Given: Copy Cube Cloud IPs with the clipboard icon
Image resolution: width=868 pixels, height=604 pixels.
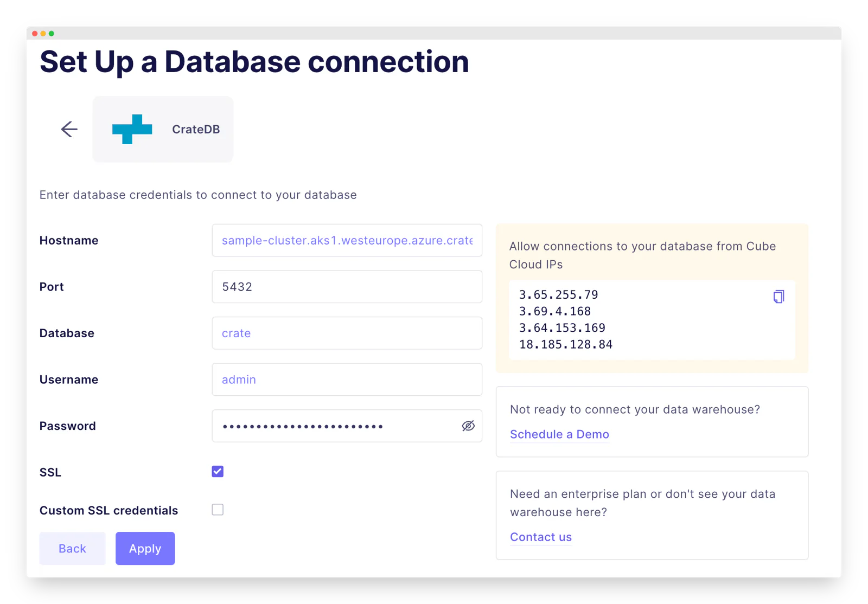Looking at the screenshot, I should pyautogui.click(x=778, y=297).
